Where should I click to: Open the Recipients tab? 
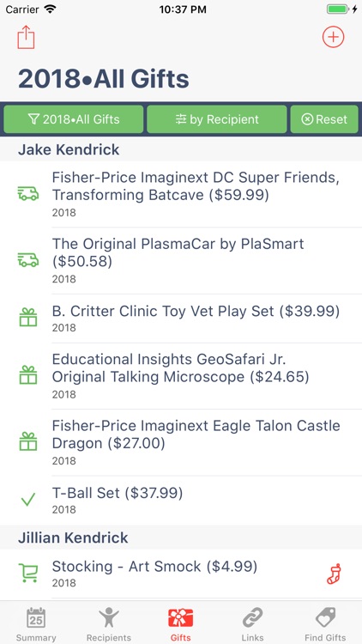109,624
